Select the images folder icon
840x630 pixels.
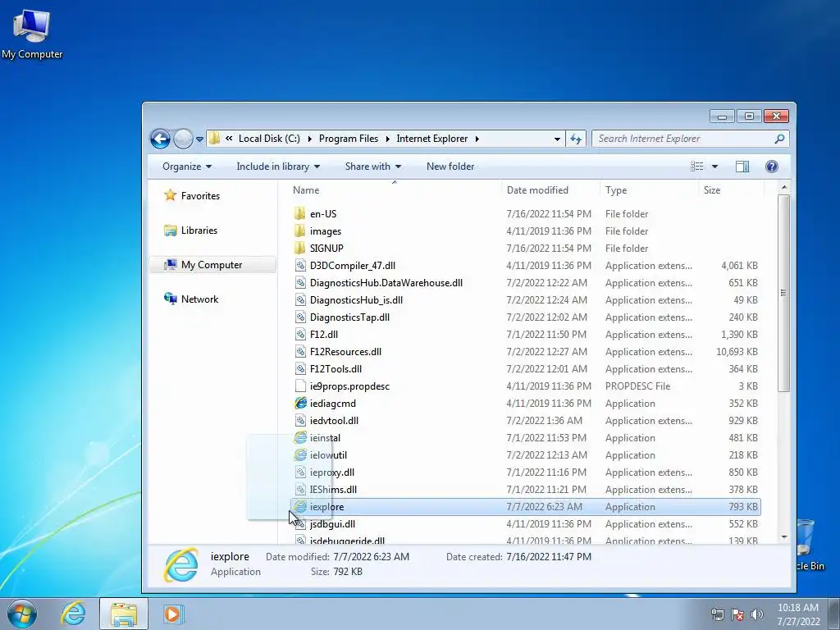tap(300, 231)
